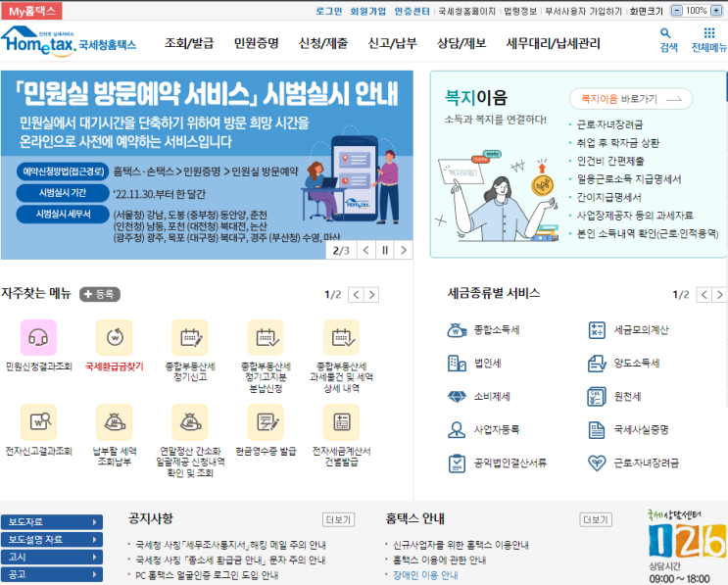Open 종합부동산세 과세물건 및 세액 상세 내역 icon
The width and height of the screenshot is (728, 585).
(x=341, y=337)
